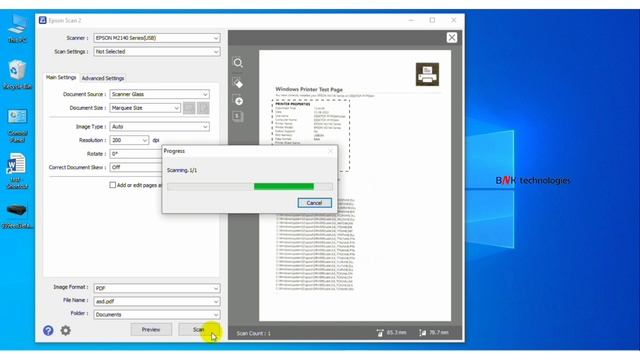The height and width of the screenshot is (360, 640).
Task: Open the Resolution dropdown set to 200
Action: point(129,140)
